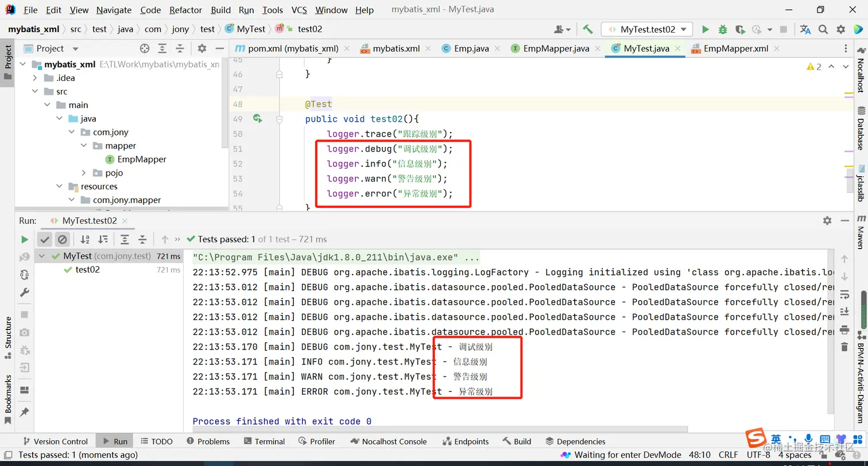Open the translate icon in the toolbar
Image resolution: width=868 pixels, height=466 pixels.
click(805, 29)
